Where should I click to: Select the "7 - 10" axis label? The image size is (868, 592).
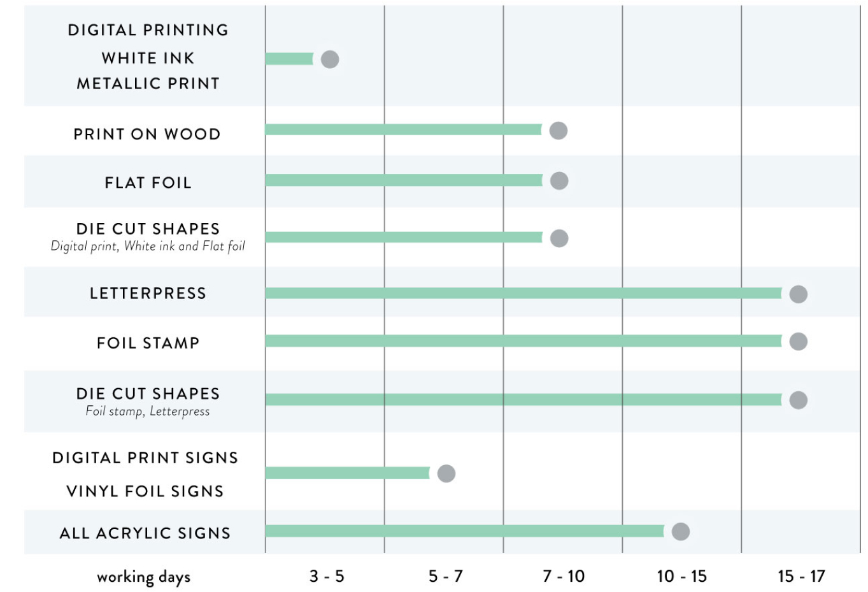564,576
